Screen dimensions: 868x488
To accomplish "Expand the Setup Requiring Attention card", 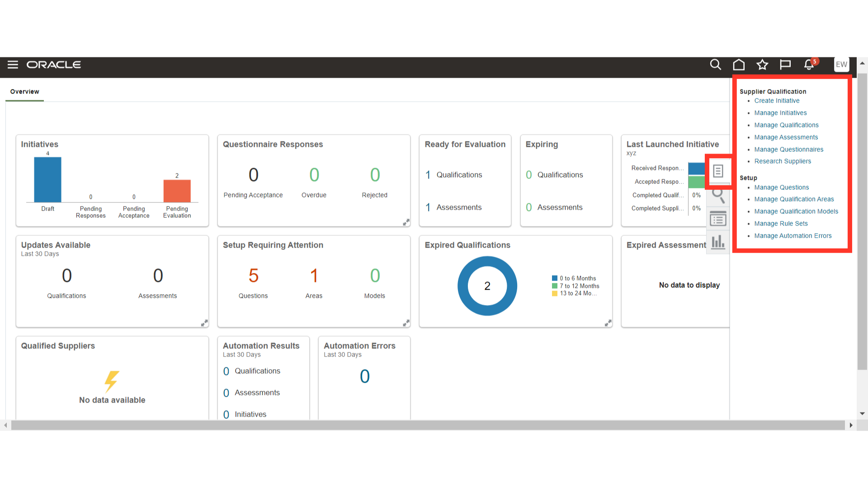I will (406, 323).
